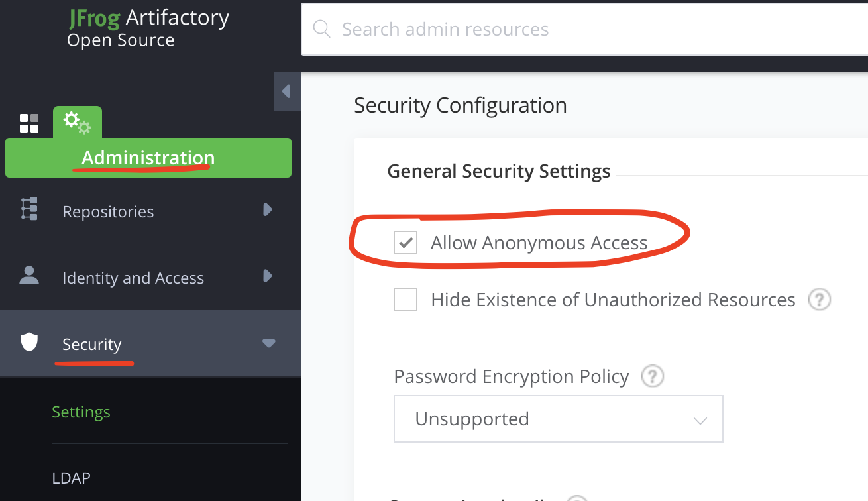
Task: Collapse the Security section arrow
Action: (x=268, y=343)
